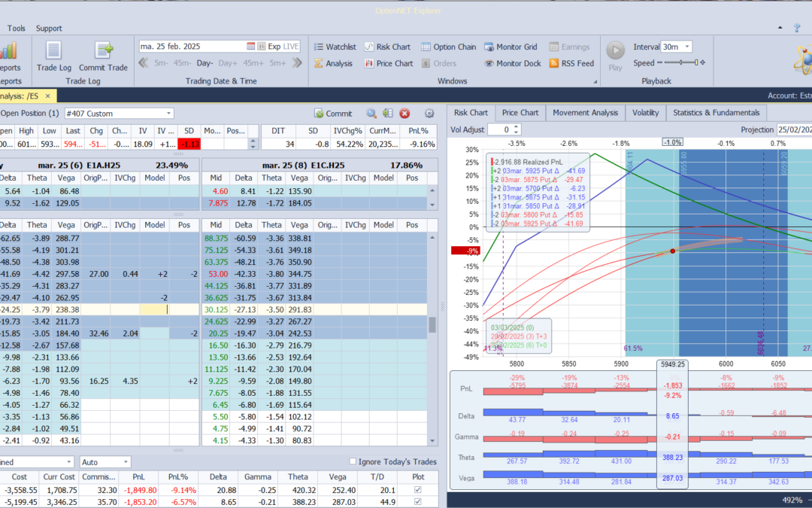This screenshot has width=812, height=508.
Task: Step forward 5 minutes with 5m+
Action: [x=277, y=63]
